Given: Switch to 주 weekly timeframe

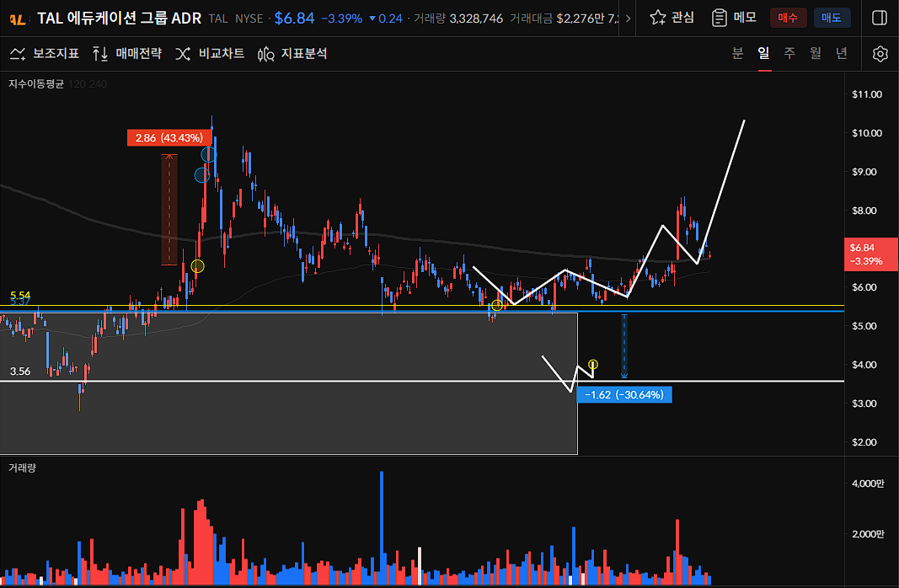Looking at the screenshot, I should click(x=789, y=54).
